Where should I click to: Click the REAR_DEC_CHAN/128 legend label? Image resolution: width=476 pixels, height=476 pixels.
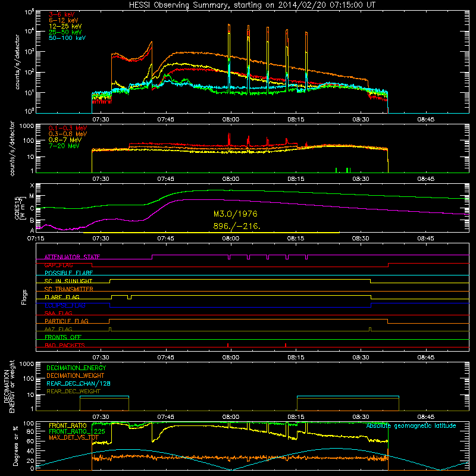(x=79, y=383)
